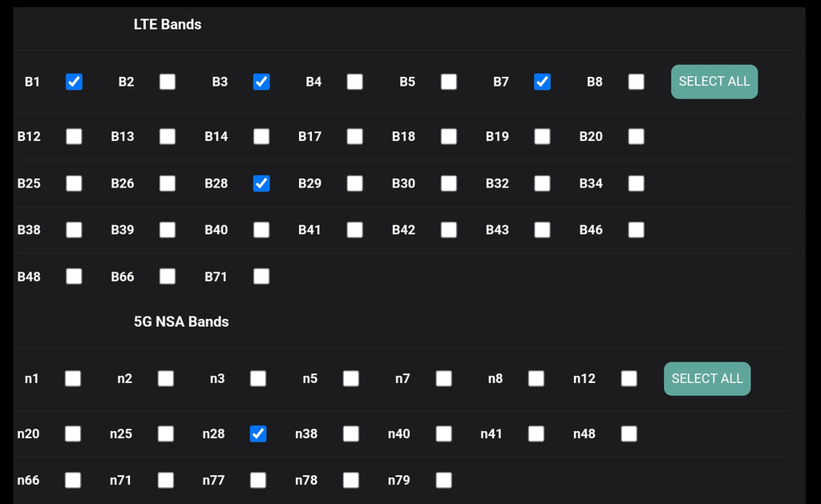Viewport: 821px width, 504px height.
Task: Enable the B2 LTE band
Action: pos(168,82)
